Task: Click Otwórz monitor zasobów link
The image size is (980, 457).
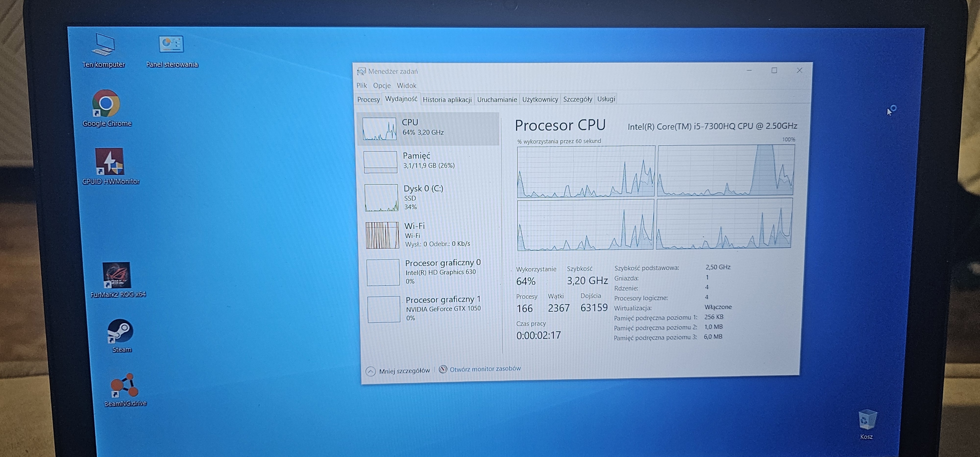Action: point(484,369)
